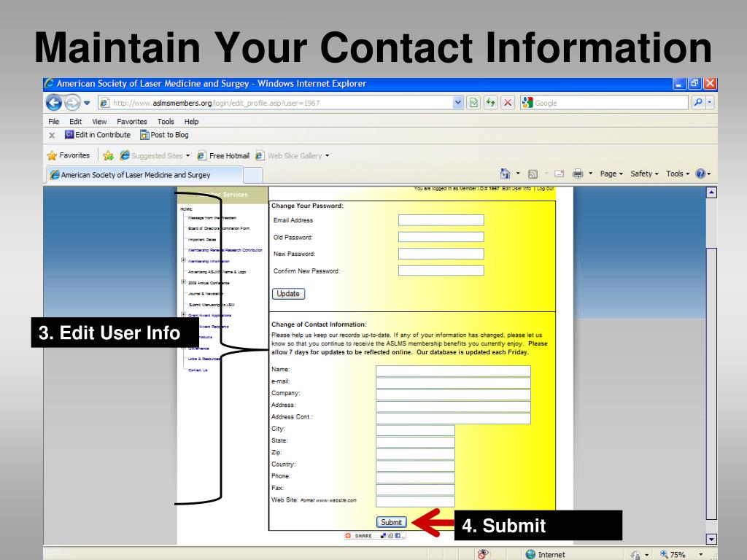
Task: Open the search provider options dropdown
Action: tap(709, 102)
